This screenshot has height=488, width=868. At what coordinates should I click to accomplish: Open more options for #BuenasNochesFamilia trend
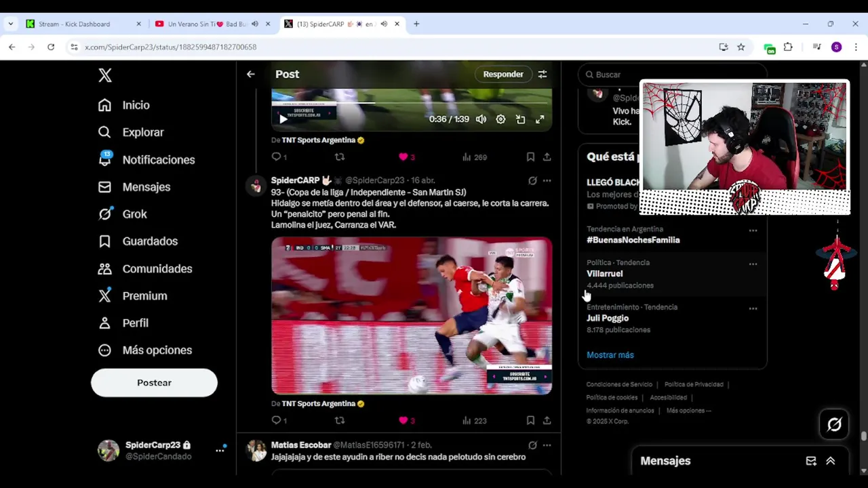coord(753,230)
